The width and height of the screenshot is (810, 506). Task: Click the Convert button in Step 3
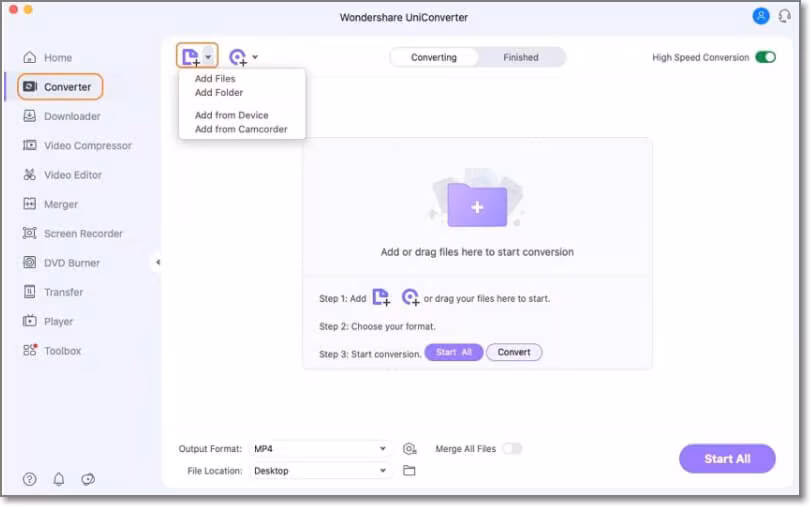[514, 352]
